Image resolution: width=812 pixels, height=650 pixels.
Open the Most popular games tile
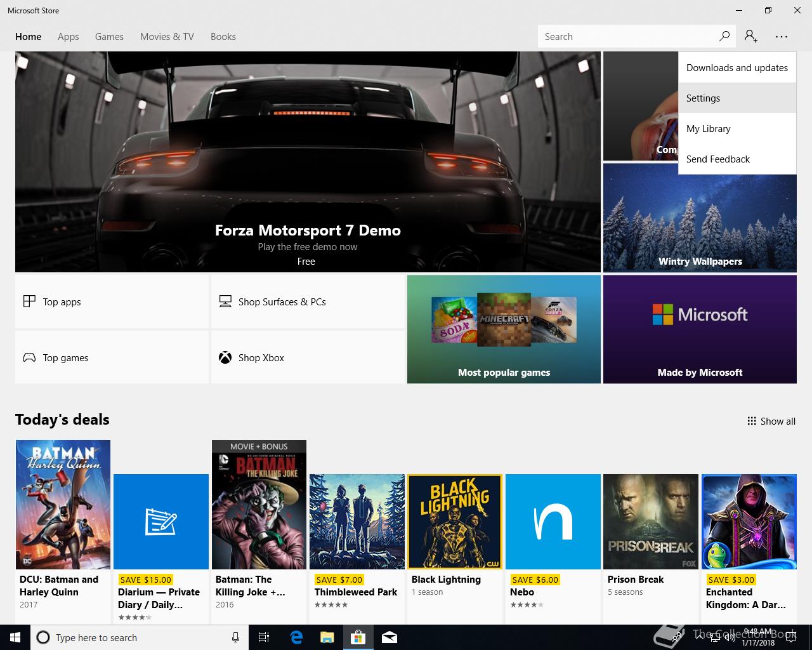(x=504, y=329)
